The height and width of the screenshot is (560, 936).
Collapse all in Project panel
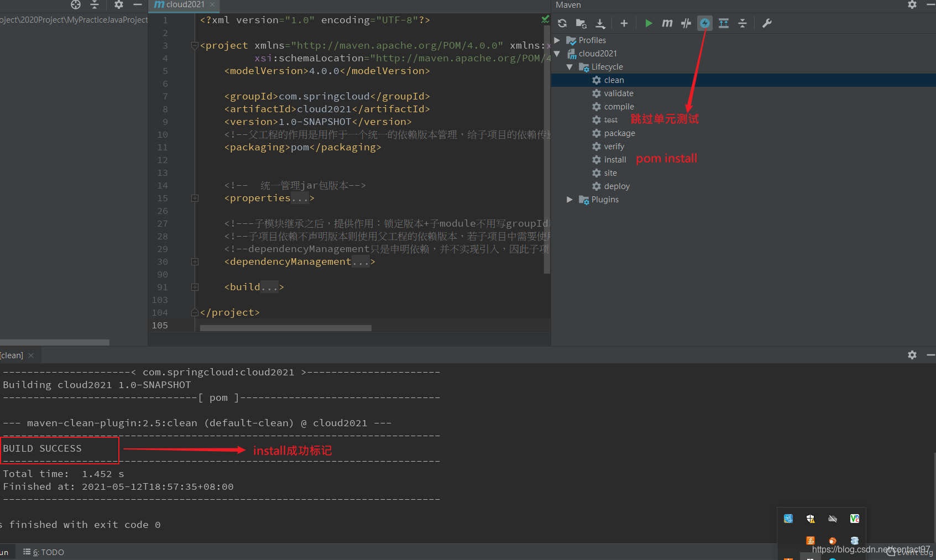(x=95, y=4)
